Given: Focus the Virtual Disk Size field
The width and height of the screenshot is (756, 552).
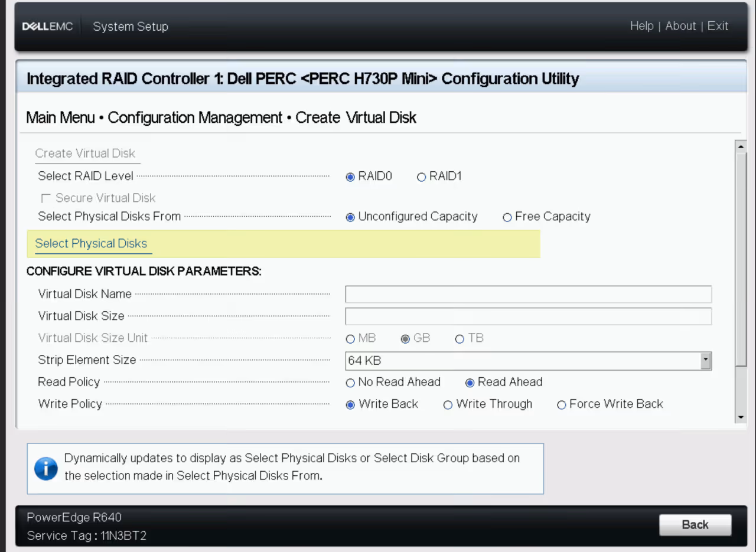Looking at the screenshot, I should tap(528, 316).
